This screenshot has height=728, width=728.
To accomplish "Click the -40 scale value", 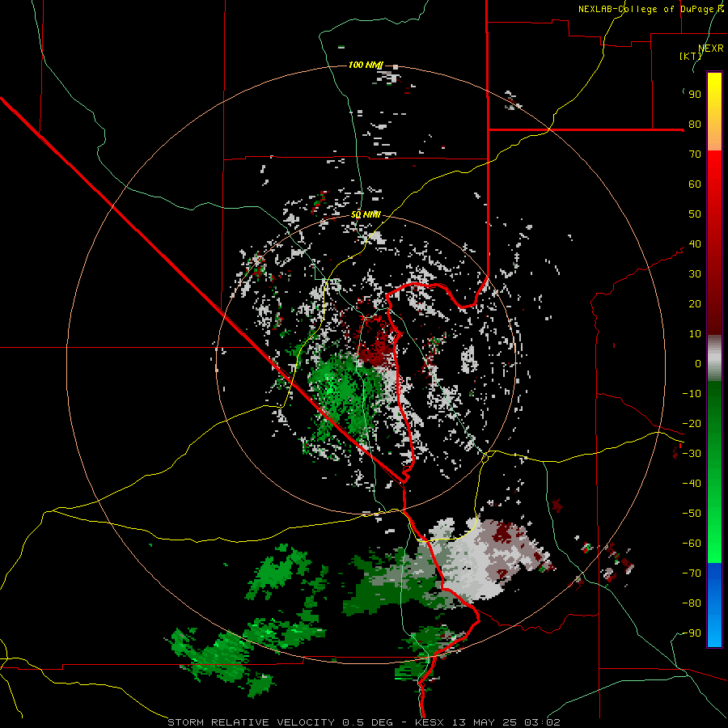I will coord(692,484).
